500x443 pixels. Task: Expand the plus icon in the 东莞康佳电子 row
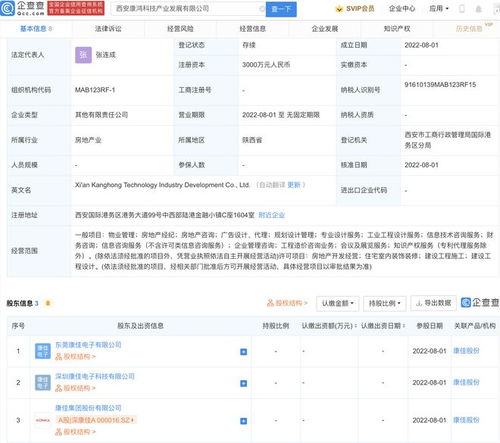point(244,352)
